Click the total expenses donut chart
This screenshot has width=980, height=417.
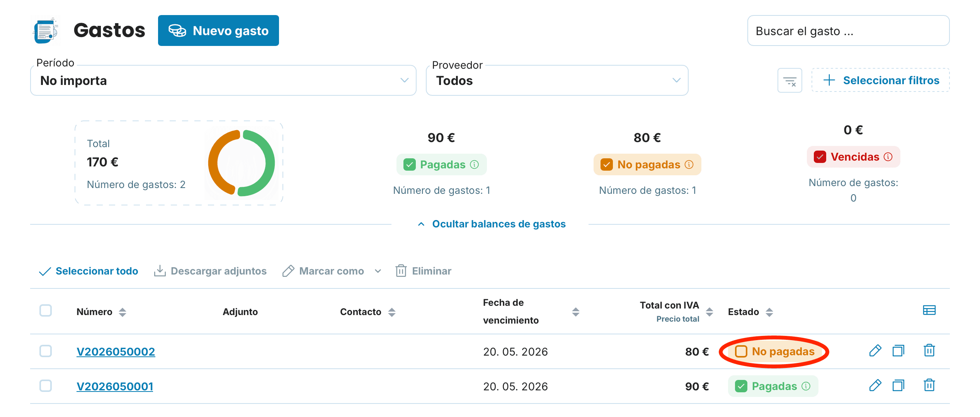(241, 163)
